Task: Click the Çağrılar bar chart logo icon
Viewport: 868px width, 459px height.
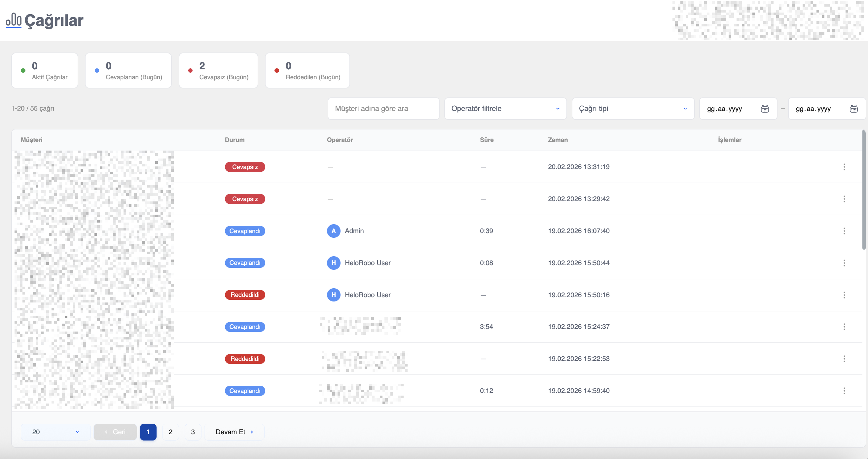Action: pos(14,20)
